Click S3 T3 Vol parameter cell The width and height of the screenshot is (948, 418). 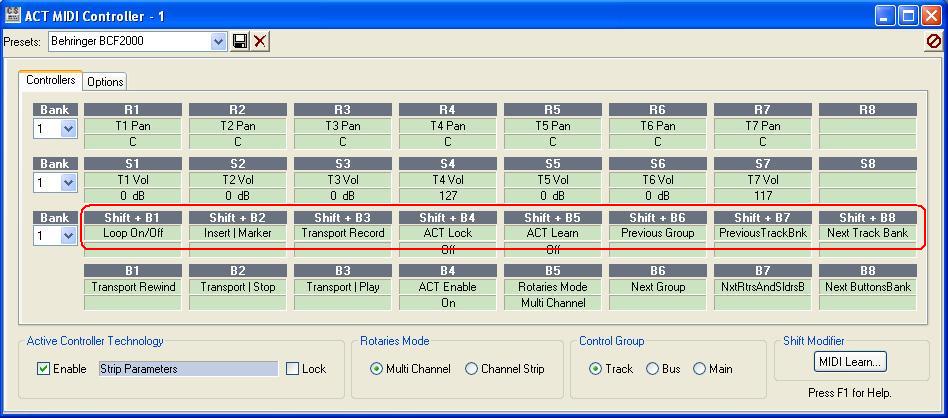343,180
